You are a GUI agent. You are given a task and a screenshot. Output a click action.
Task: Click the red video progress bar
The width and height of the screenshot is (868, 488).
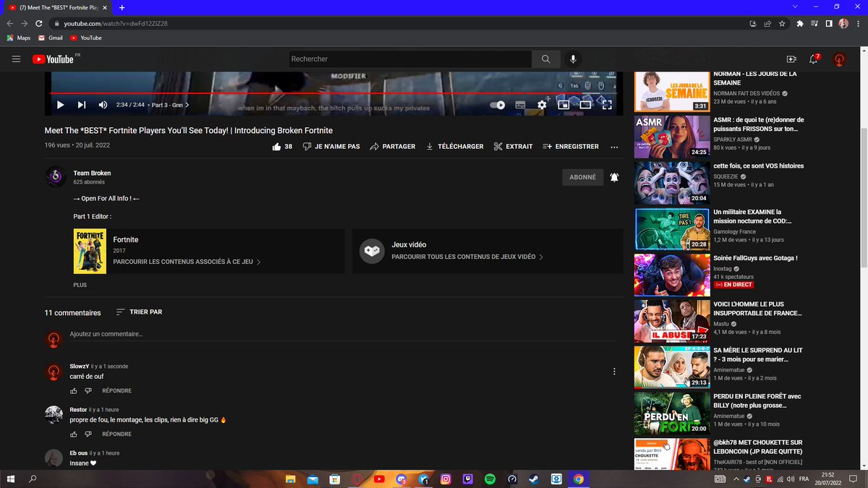coord(333,93)
